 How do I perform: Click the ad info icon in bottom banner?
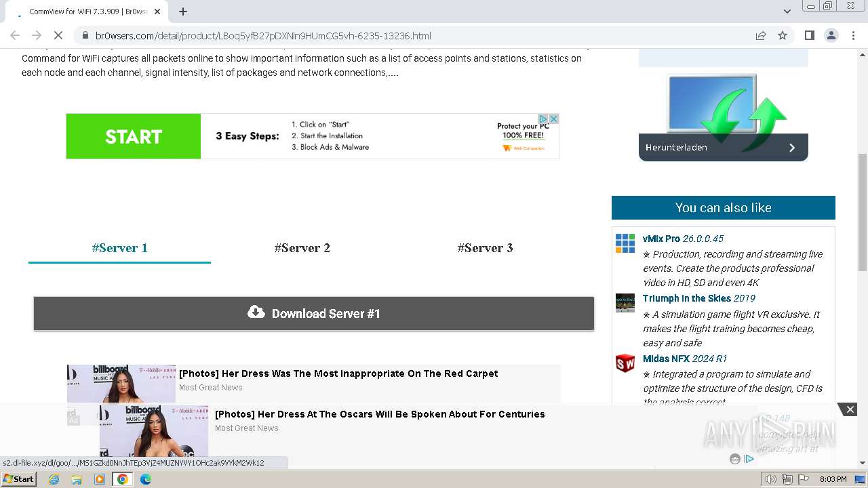click(x=749, y=459)
